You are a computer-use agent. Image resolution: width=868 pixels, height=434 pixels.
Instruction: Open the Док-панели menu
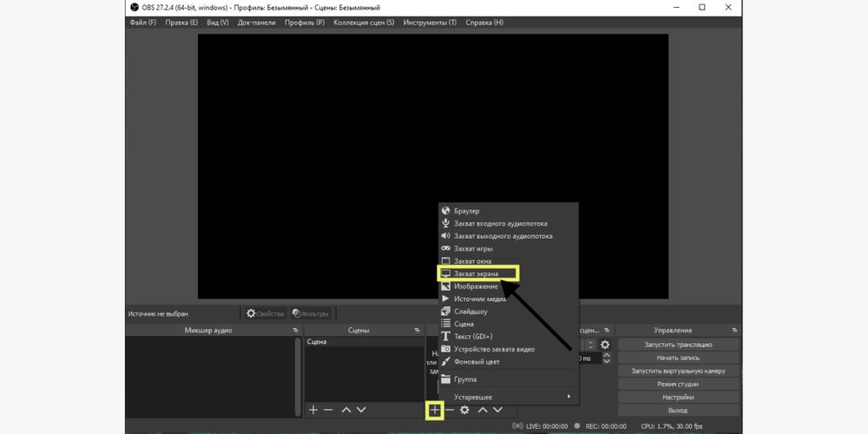point(256,23)
